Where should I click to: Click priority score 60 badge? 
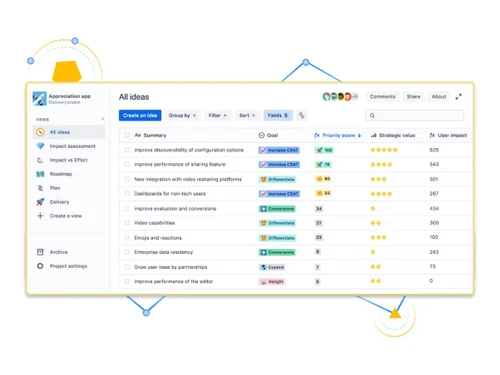click(x=323, y=179)
